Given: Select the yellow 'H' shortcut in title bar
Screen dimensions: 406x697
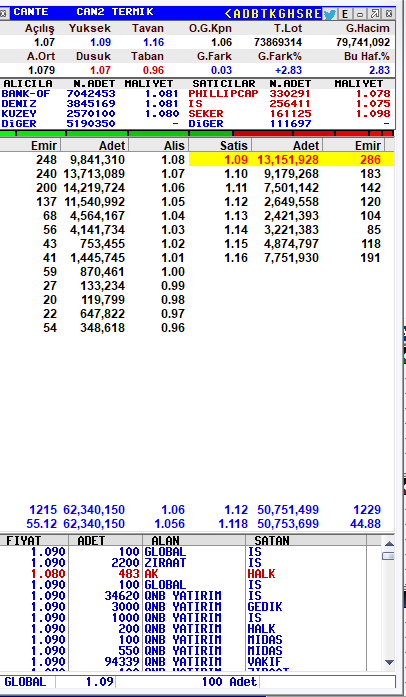Looking at the screenshot, I should click(x=291, y=14).
